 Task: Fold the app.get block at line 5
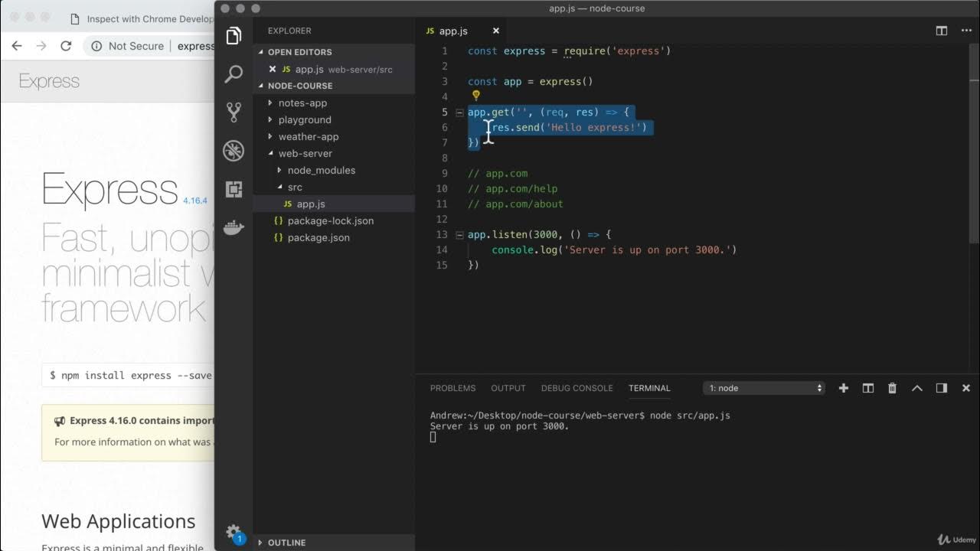pyautogui.click(x=459, y=112)
